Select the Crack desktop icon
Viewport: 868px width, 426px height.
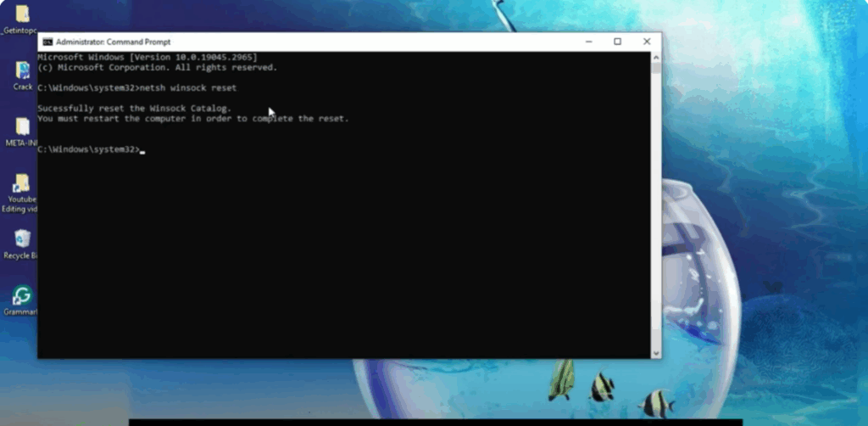(x=23, y=70)
